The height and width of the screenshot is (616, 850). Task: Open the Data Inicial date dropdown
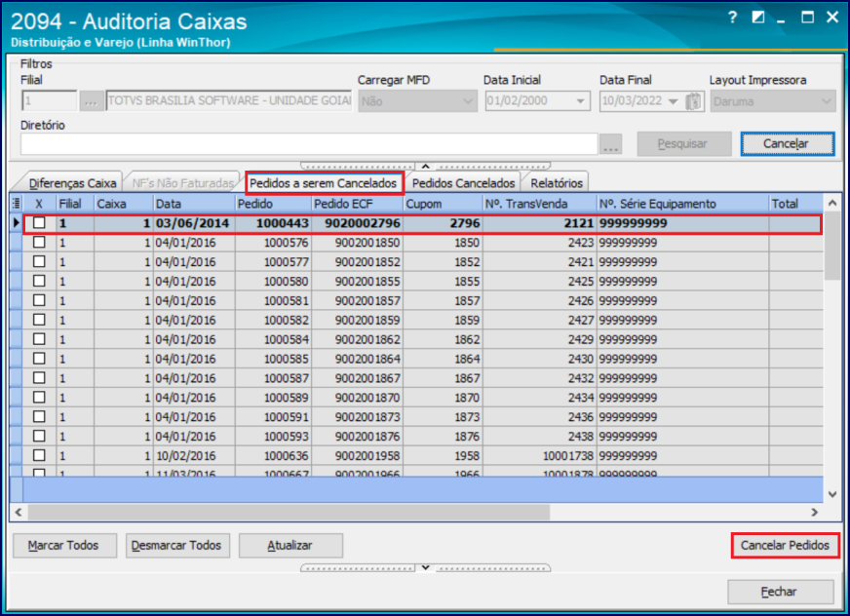(x=581, y=101)
